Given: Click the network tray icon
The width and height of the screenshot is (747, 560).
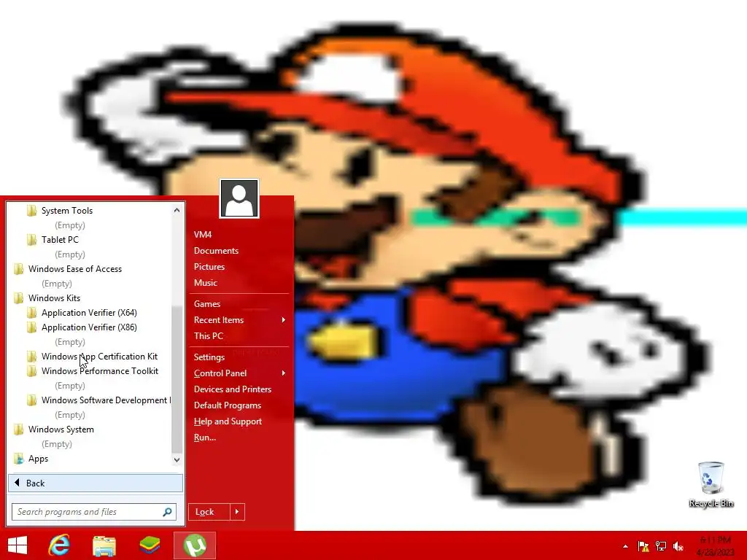Looking at the screenshot, I should tap(661, 546).
